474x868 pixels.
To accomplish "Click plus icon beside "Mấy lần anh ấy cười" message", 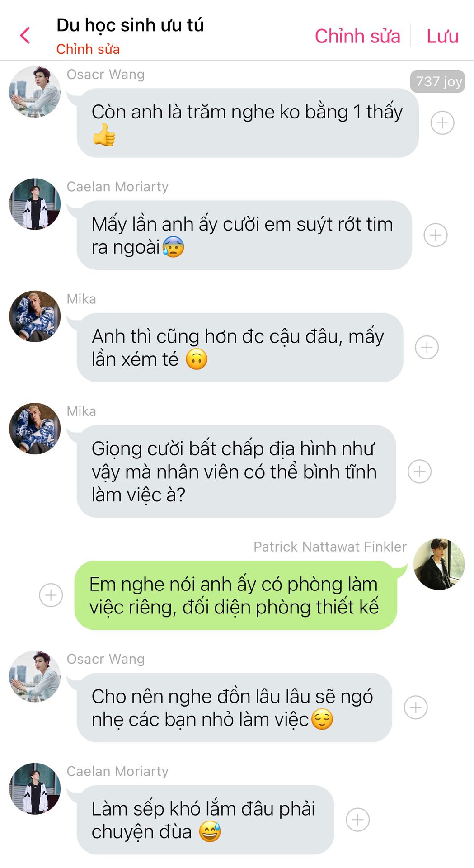I will point(436,235).
